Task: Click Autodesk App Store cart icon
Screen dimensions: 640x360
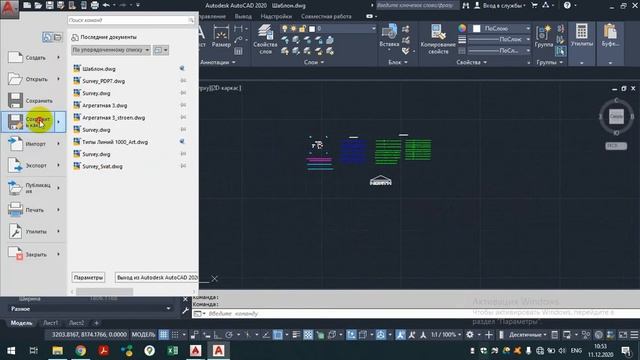Action: (x=534, y=5)
